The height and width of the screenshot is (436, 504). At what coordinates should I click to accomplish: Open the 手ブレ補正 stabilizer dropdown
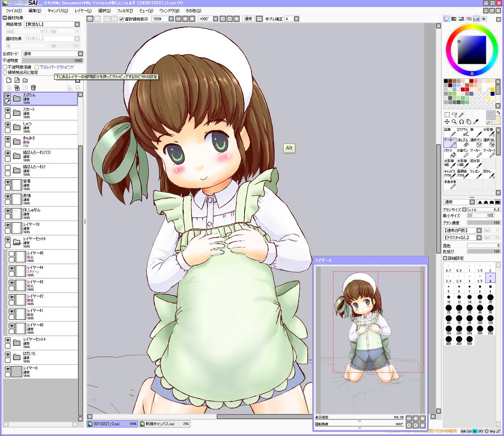(x=297, y=19)
